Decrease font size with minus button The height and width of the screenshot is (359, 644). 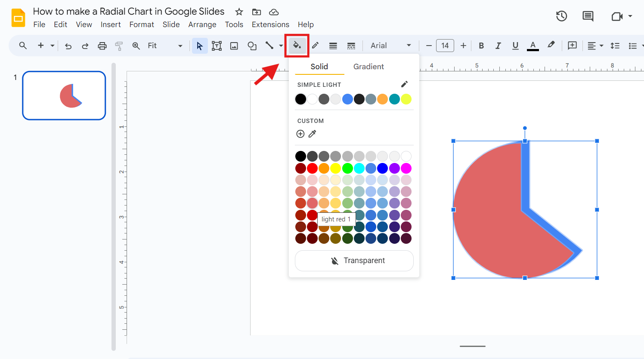(x=429, y=46)
